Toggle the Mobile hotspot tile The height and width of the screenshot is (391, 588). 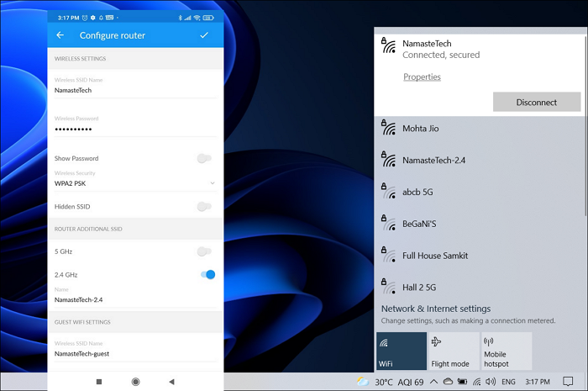[507, 351]
